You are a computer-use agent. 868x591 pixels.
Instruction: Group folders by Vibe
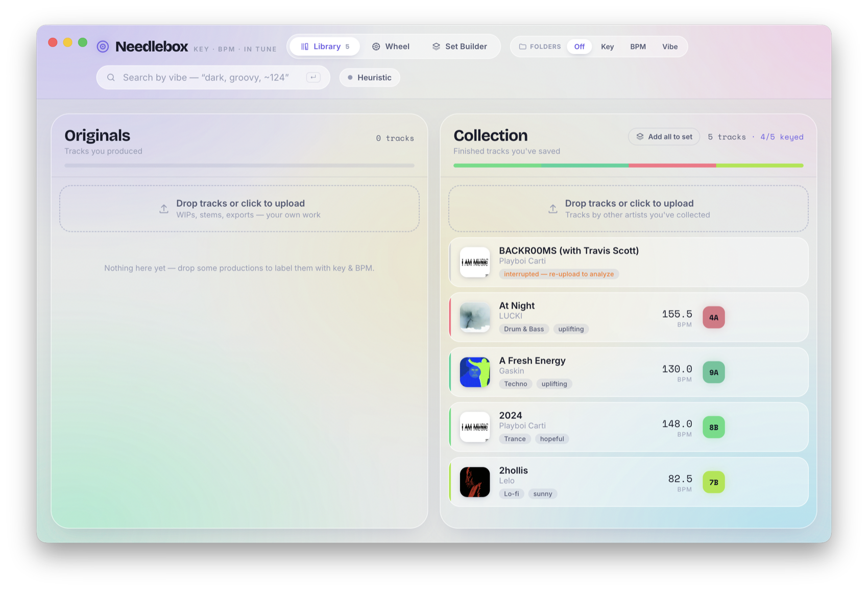tap(670, 46)
